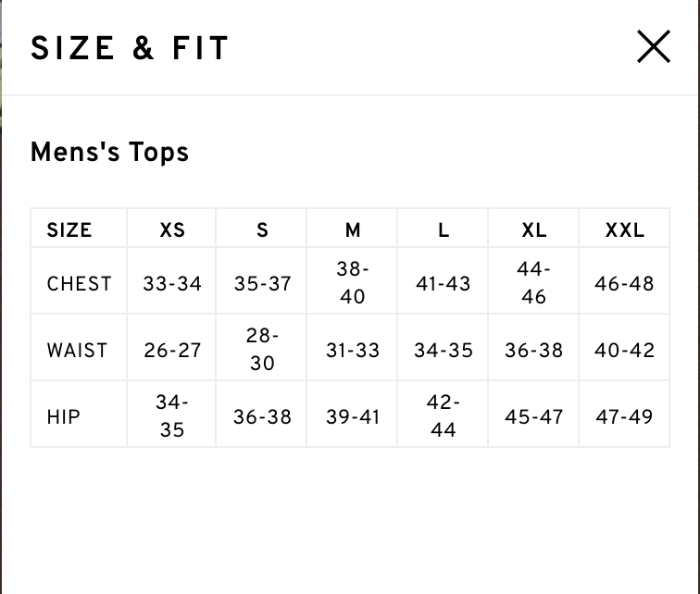This screenshot has width=700, height=594.
Task: Click the XXL column header
Action: click(625, 230)
